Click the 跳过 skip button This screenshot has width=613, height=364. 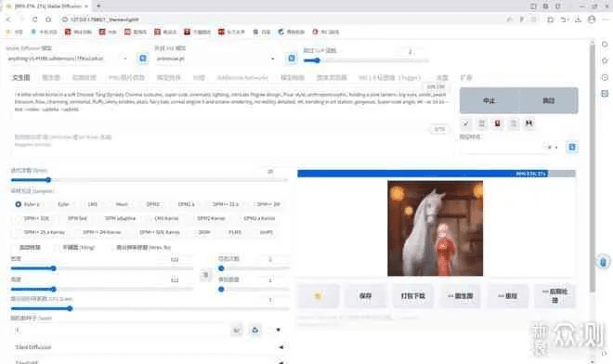549,100
